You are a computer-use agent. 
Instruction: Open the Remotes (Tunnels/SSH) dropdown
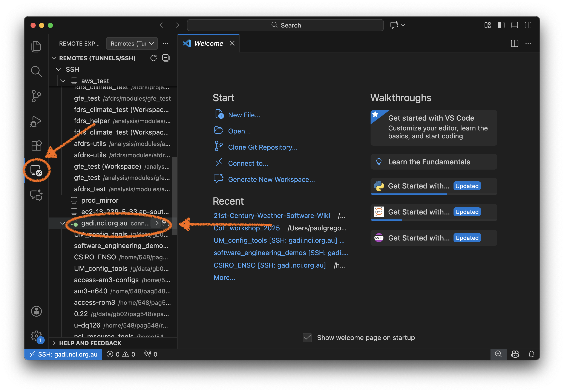pos(132,43)
